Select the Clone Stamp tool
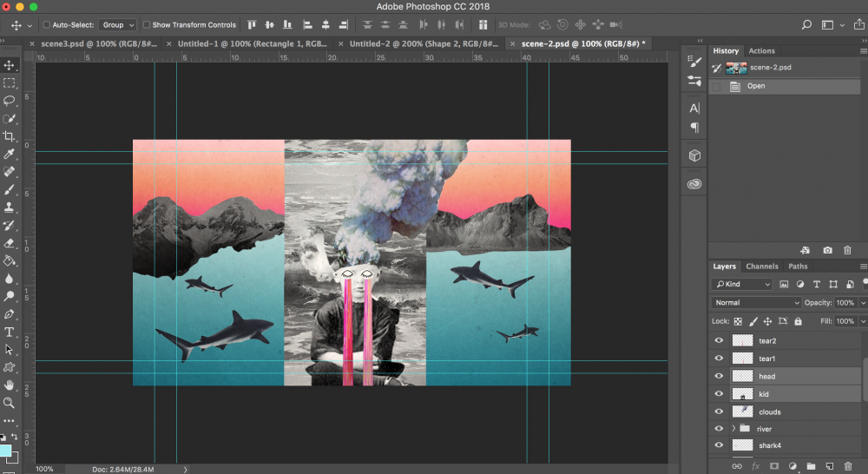 point(9,207)
